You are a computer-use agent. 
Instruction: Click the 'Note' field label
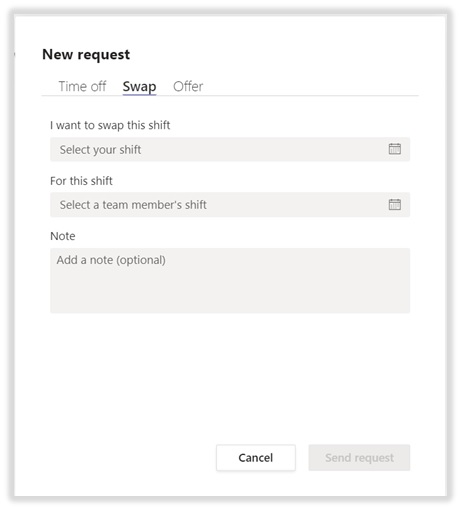tap(63, 236)
